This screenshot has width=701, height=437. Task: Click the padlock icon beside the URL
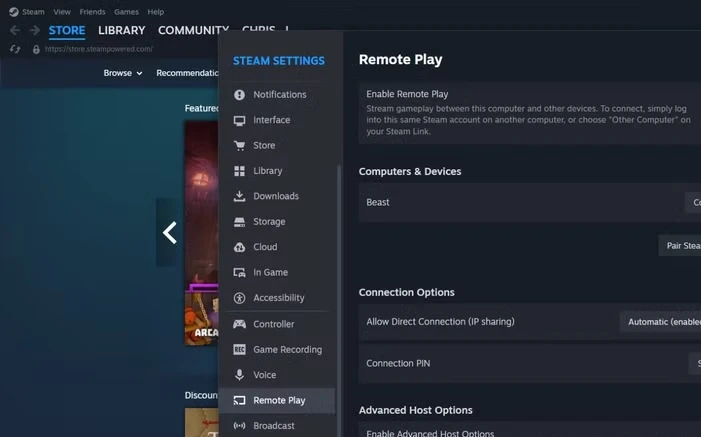(x=36, y=49)
